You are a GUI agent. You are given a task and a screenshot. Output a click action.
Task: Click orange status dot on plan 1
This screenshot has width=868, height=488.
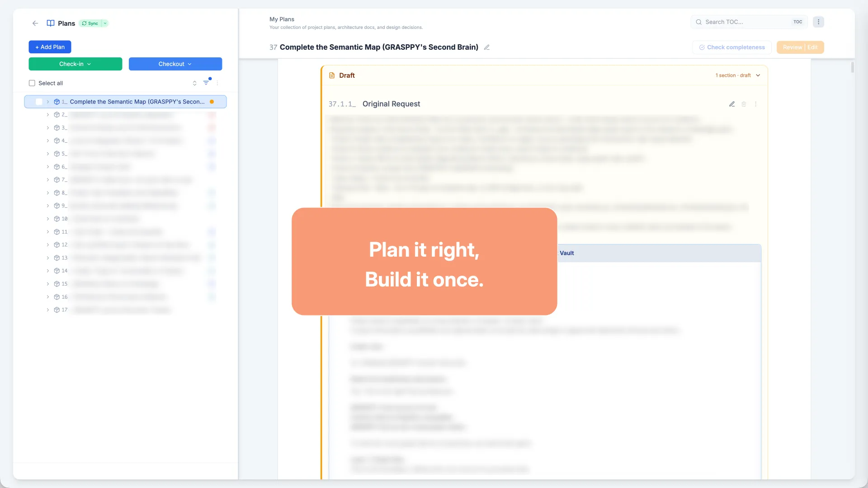[x=212, y=102]
